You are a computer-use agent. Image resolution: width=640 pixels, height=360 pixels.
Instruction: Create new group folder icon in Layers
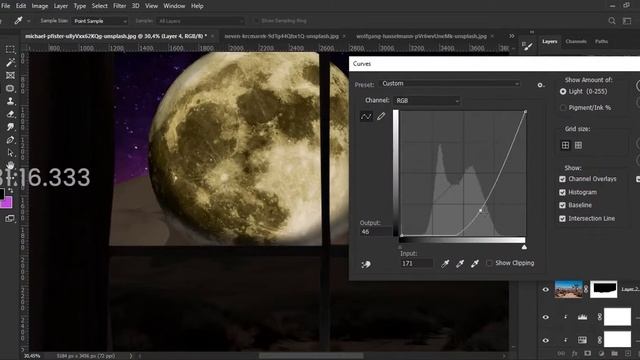pos(614,353)
